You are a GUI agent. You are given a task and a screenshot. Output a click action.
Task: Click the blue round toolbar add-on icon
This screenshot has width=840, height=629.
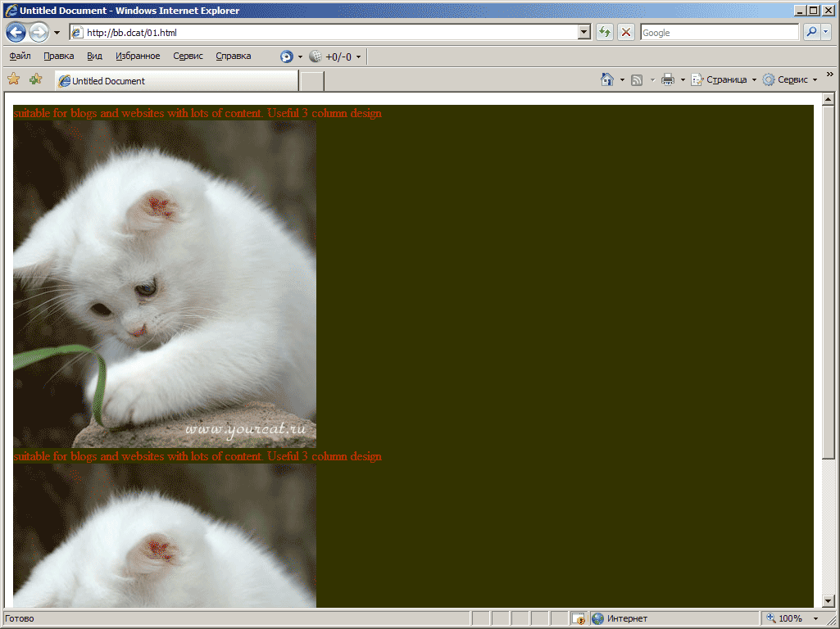click(x=287, y=57)
